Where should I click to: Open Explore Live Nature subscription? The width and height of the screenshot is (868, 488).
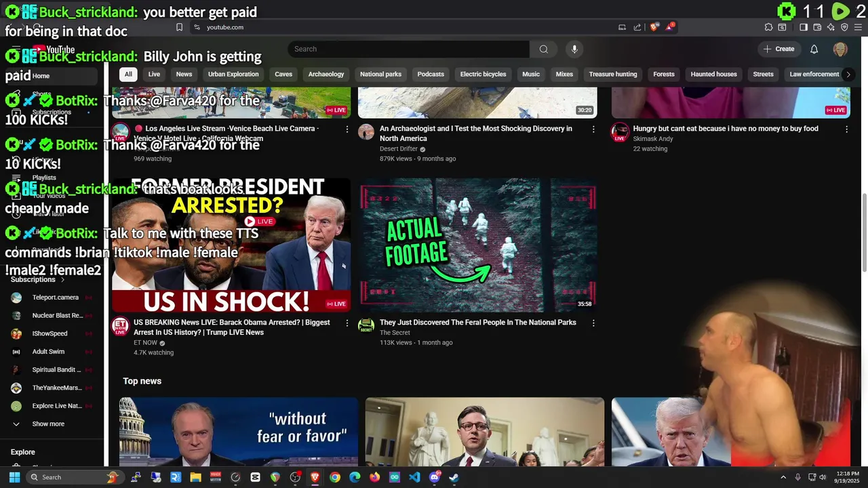[x=52, y=406]
